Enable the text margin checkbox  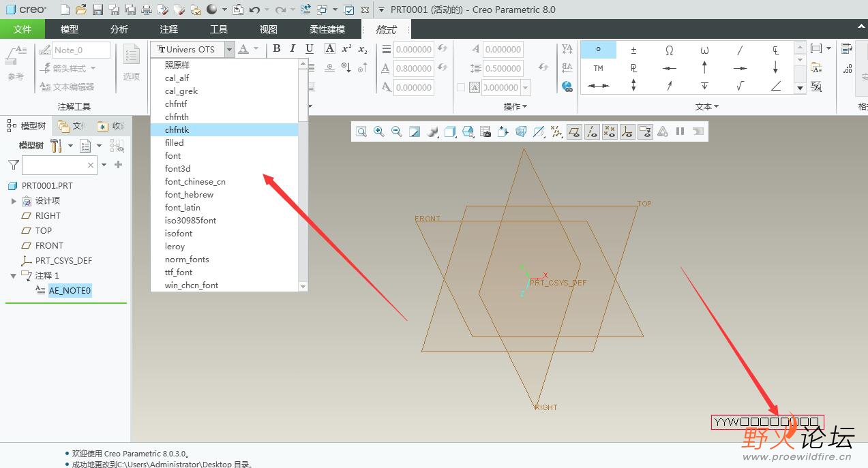pos(461,87)
